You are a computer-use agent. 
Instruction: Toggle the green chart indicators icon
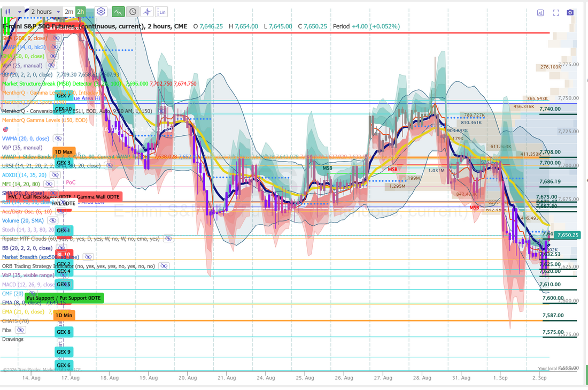tap(118, 12)
